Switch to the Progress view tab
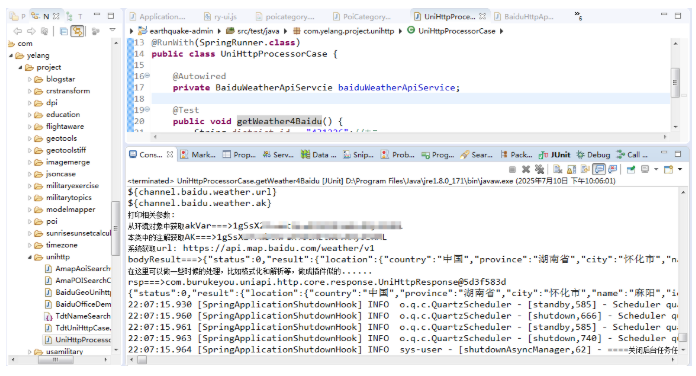 point(438,155)
